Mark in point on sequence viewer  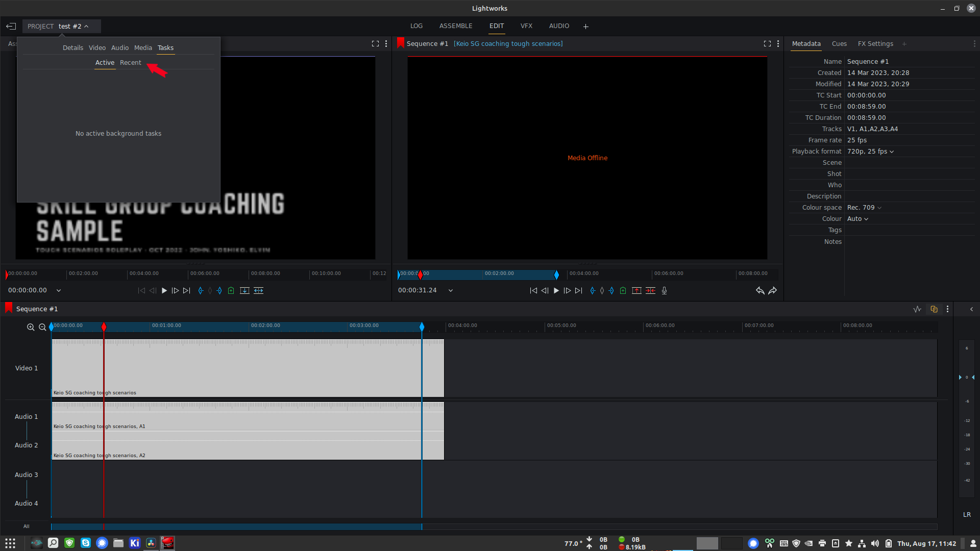click(x=593, y=290)
